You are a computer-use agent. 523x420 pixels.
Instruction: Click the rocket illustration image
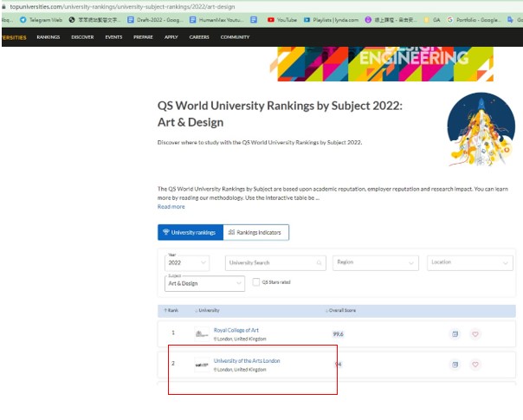tap(481, 129)
